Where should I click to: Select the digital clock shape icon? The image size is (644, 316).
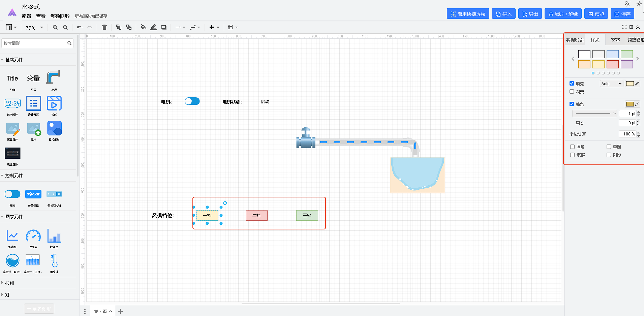pos(12,103)
